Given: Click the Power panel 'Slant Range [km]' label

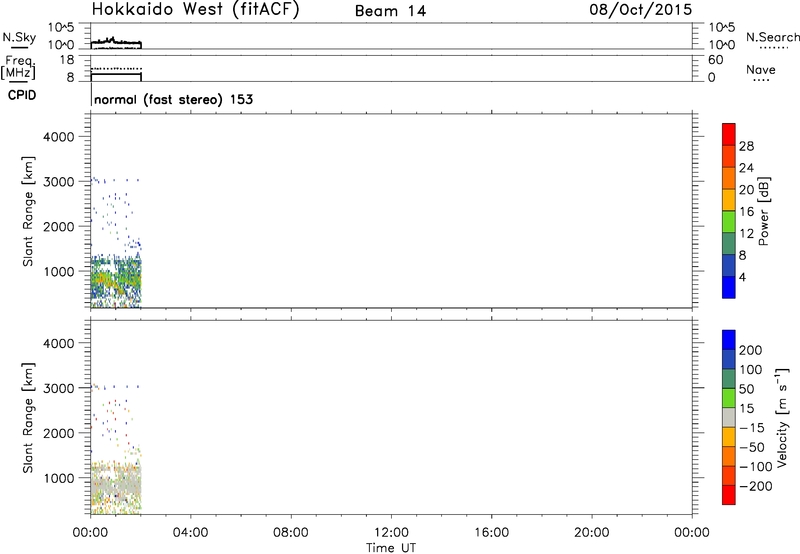Looking at the screenshot, I should click(28, 211).
